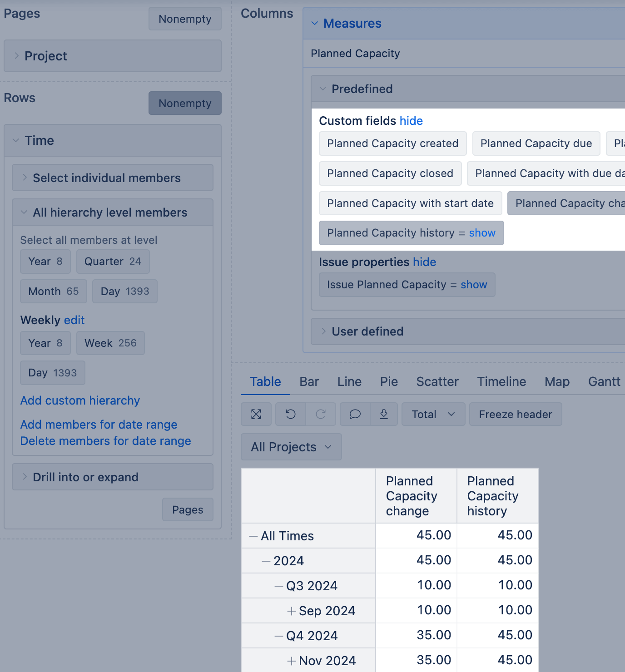Viewport: 625px width, 672px height.
Task: Switch to the Timeline tab
Action: 501,382
